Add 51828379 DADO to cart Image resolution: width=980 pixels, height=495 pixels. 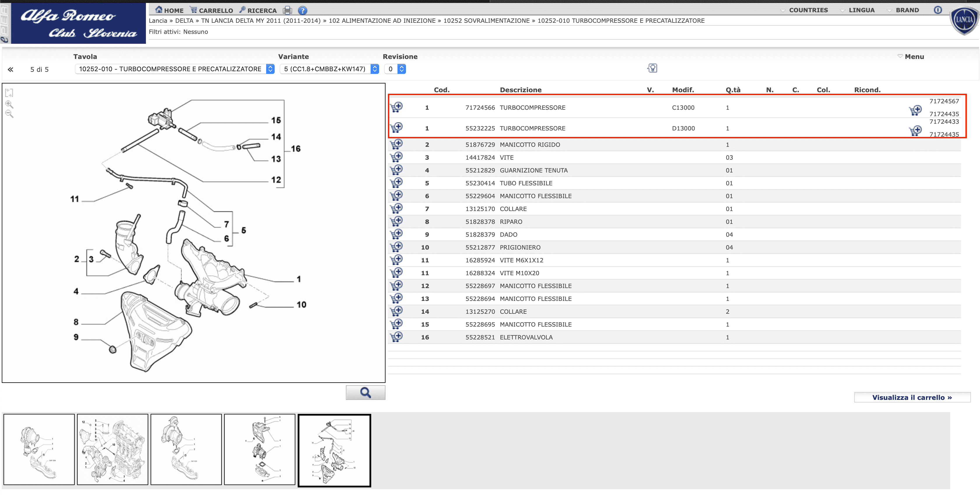396,234
